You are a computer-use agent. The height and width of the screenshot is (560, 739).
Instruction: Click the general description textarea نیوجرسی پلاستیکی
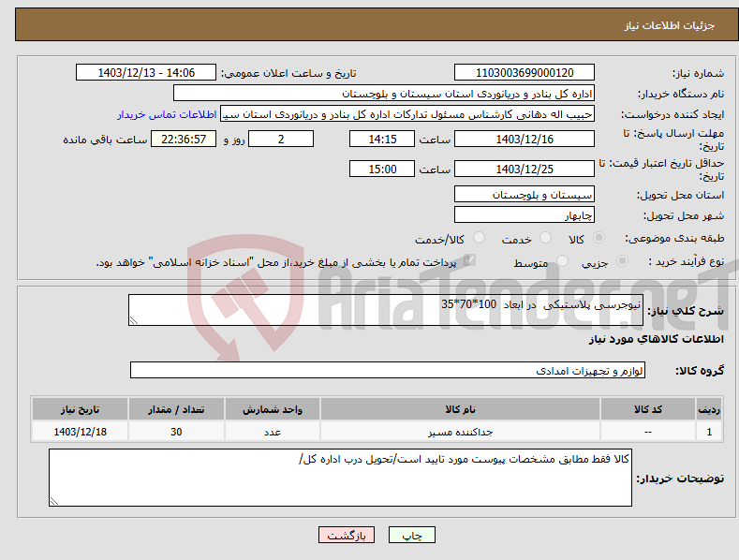386,310
